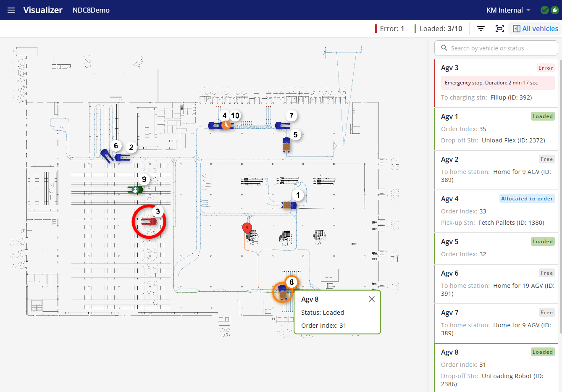
Task: Select vehicle 2 AGV on map
Action: [122, 158]
